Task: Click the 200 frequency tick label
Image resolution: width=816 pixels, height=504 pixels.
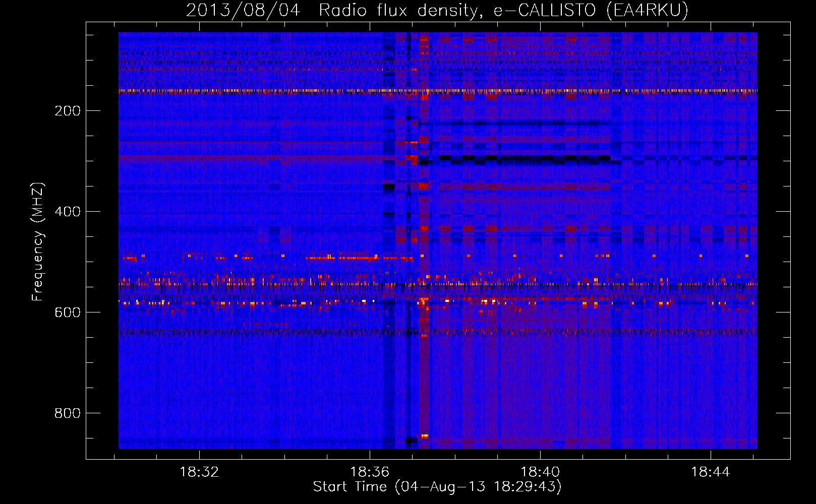Action: pyautogui.click(x=68, y=111)
